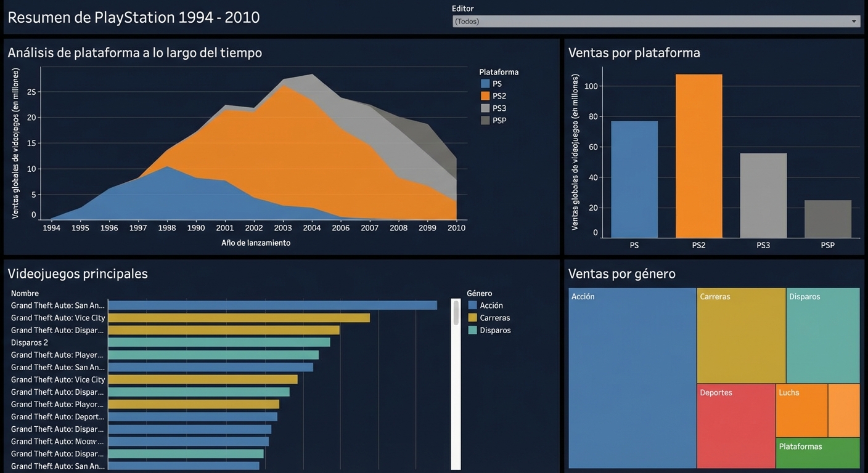This screenshot has height=473, width=868.
Task: Select the green Plataformas tile in the treemap
Action: click(817, 453)
